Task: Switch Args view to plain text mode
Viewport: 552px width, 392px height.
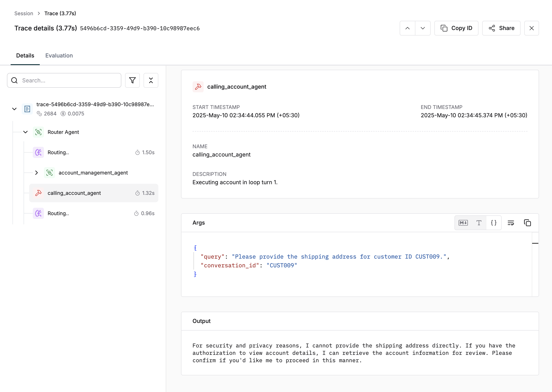Action: coord(479,223)
